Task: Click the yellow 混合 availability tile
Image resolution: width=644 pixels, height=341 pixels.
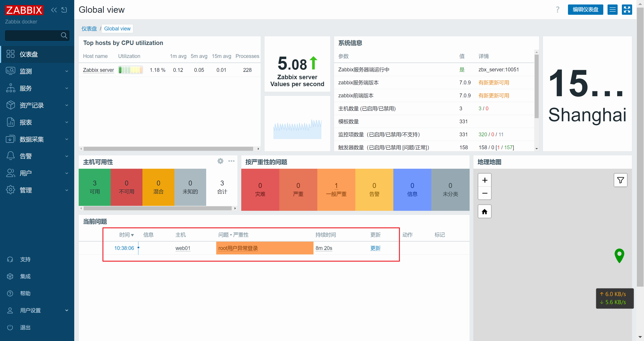Action: pos(158,187)
